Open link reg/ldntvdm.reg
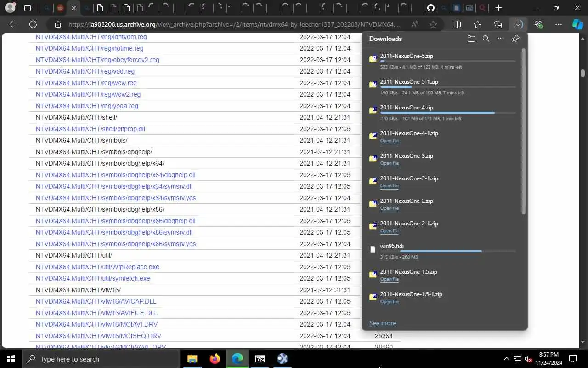This screenshot has width=588, height=368. [91, 37]
